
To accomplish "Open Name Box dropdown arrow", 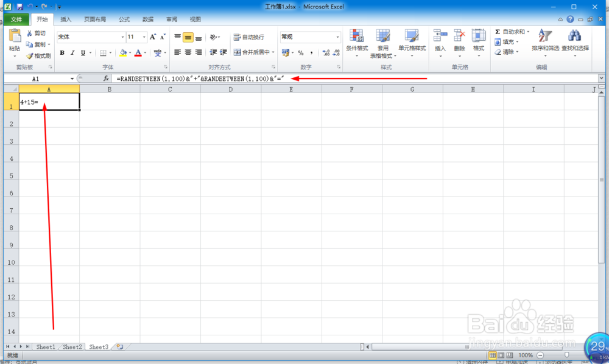I will coord(72,79).
